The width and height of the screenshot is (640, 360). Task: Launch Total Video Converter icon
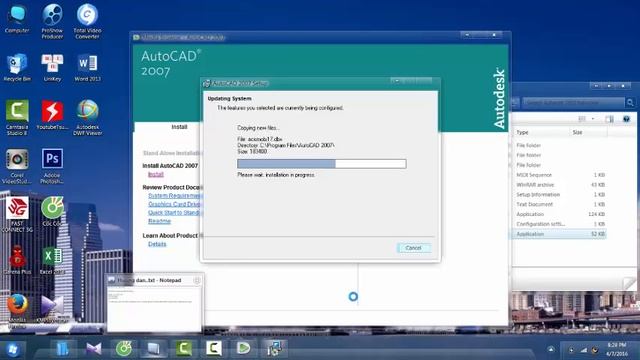(x=87, y=21)
